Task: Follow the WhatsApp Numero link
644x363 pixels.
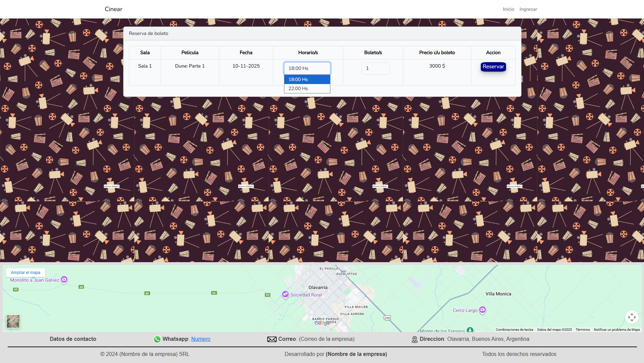Action: 200,339
